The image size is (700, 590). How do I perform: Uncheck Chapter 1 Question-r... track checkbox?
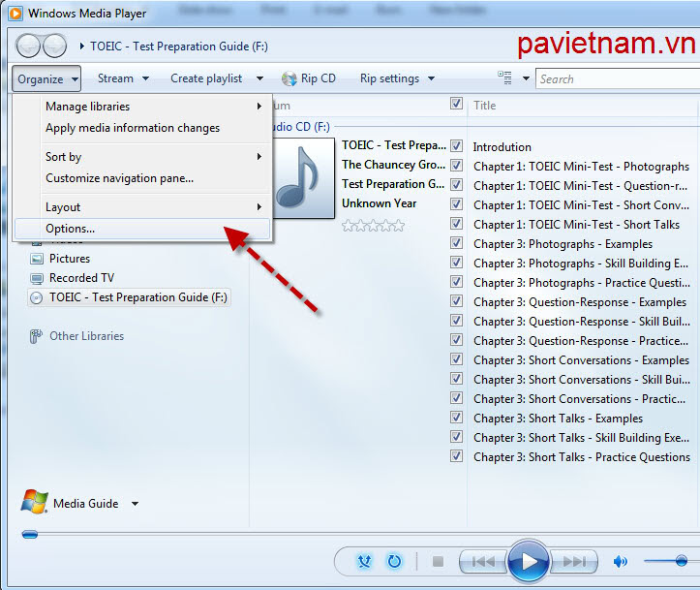tap(456, 184)
